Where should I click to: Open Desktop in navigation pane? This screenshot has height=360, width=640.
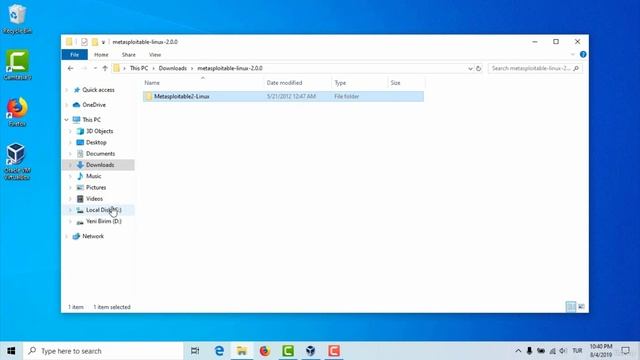coord(96,142)
